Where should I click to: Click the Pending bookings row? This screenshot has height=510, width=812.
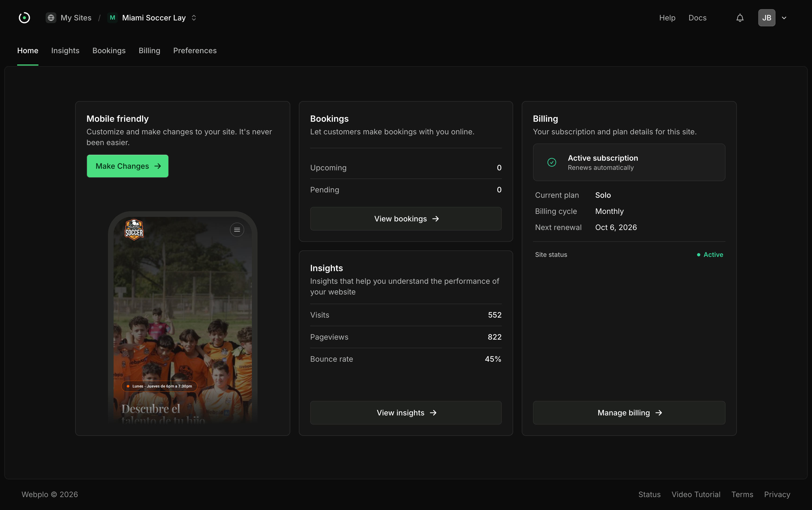pos(406,189)
